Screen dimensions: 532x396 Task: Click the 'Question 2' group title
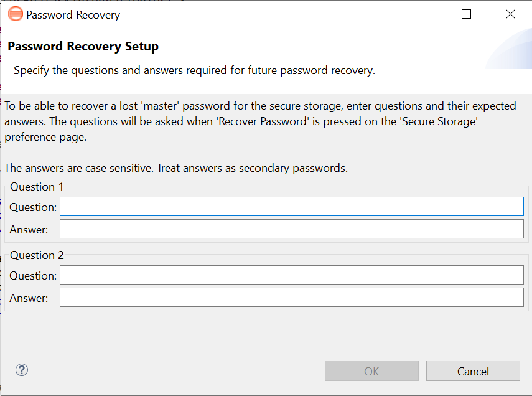click(37, 255)
